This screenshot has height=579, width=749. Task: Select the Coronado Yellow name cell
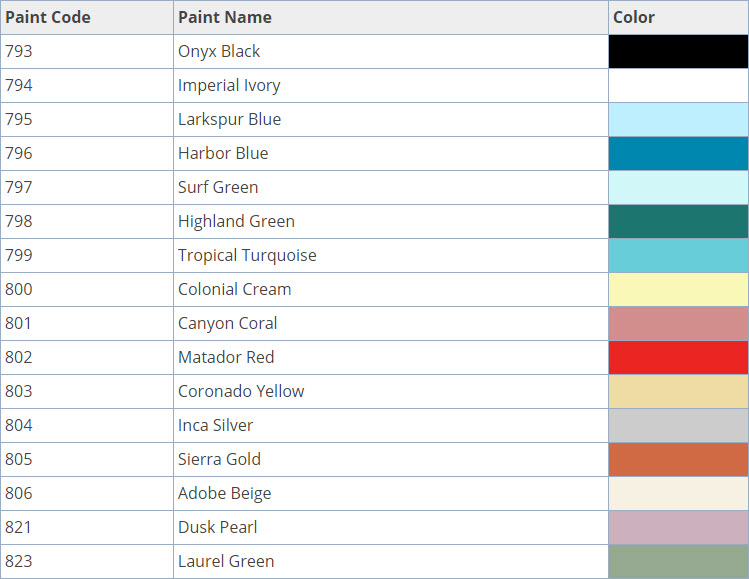pos(241,392)
